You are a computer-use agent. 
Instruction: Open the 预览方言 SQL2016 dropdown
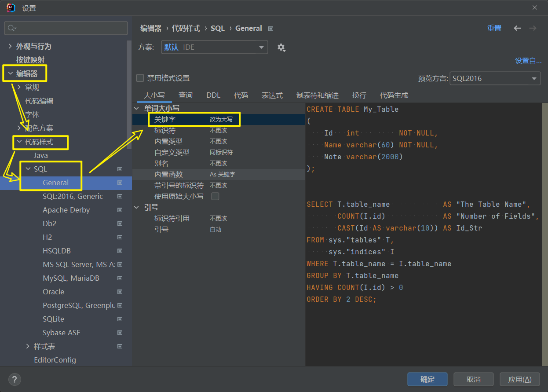pyautogui.click(x=495, y=79)
